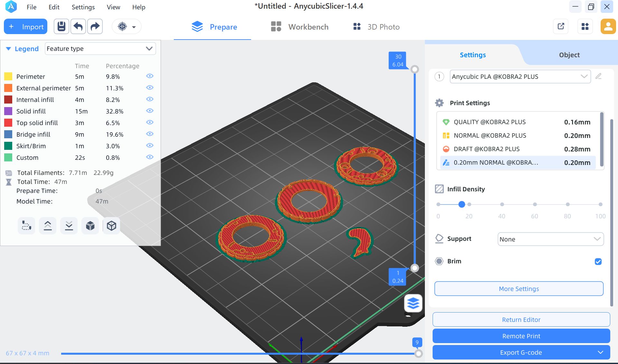Open the Edit menu
The image size is (618, 364).
pos(54,7)
